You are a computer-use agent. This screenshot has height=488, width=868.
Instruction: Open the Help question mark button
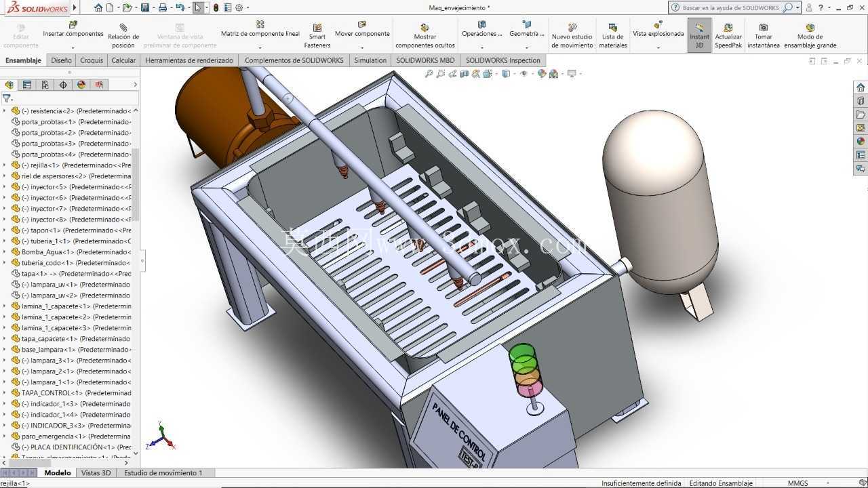click(821, 7)
